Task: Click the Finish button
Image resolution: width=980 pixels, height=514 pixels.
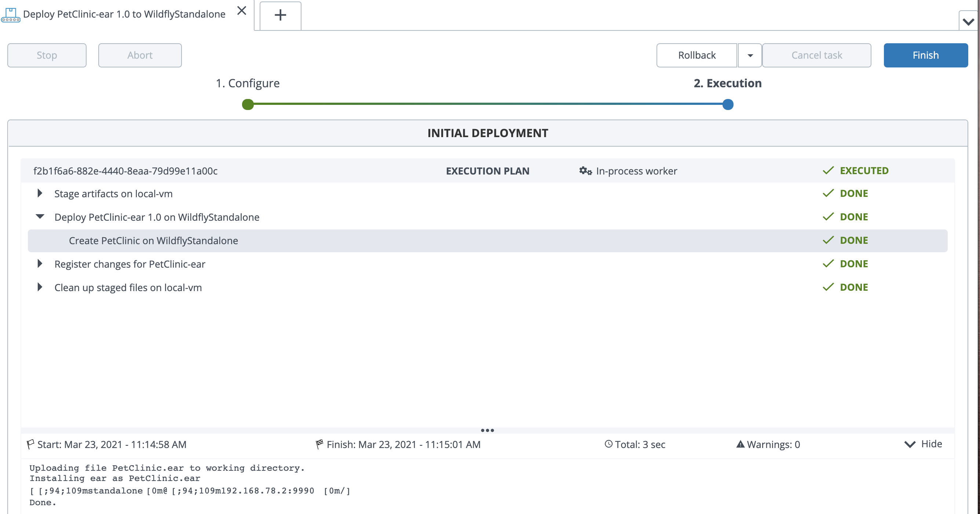Action: pos(925,55)
